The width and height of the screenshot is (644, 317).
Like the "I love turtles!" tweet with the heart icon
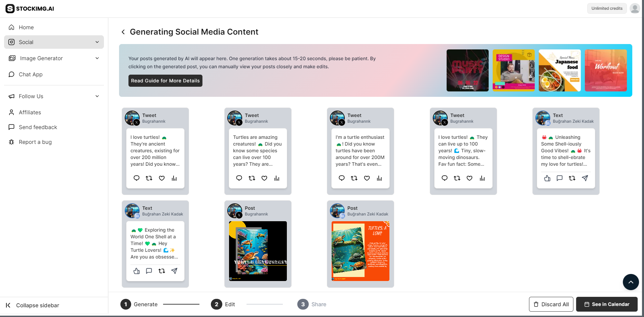(x=162, y=178)
